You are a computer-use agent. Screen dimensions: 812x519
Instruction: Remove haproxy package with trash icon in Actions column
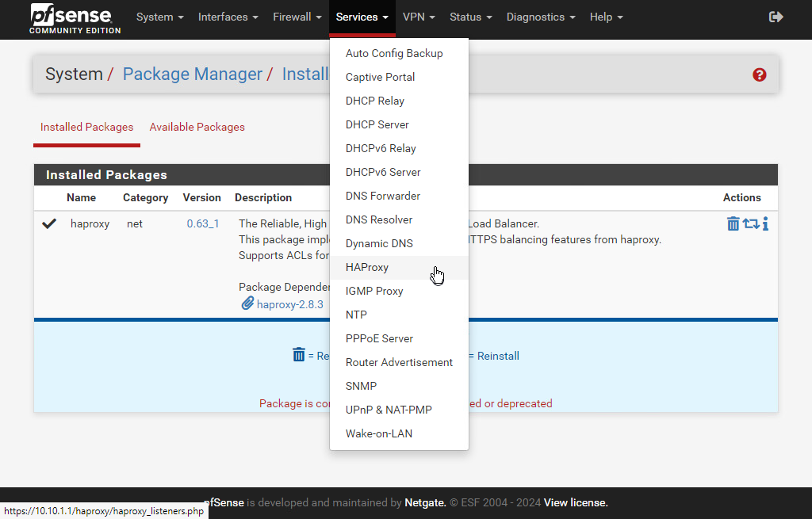pyautogui.click(x=733, y=223)
